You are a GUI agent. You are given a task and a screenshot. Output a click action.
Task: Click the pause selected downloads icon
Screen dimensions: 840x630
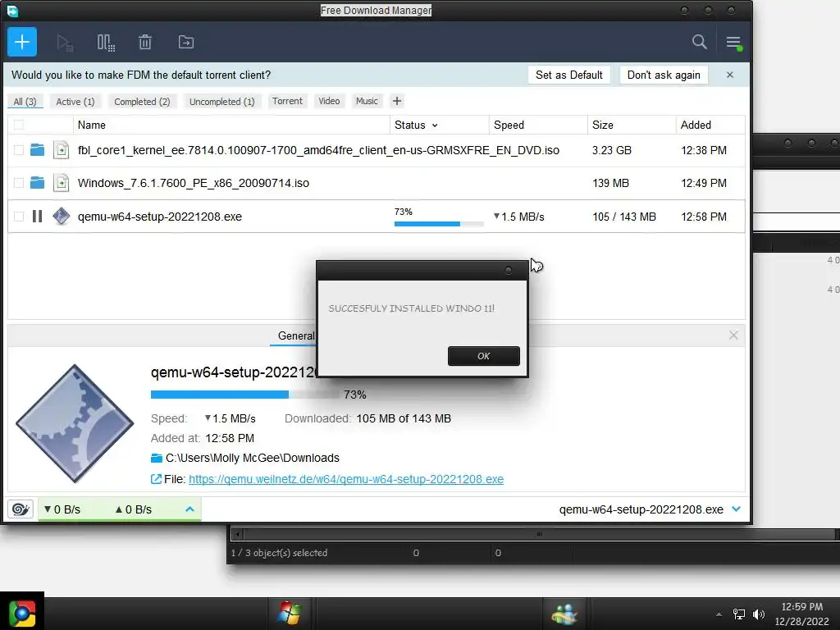point(106,43)
